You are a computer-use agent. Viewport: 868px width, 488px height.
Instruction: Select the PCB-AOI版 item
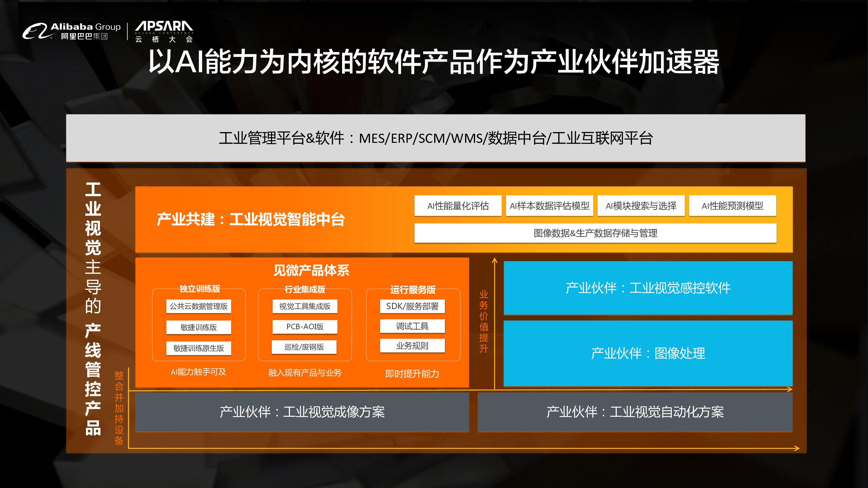(305, 327)
